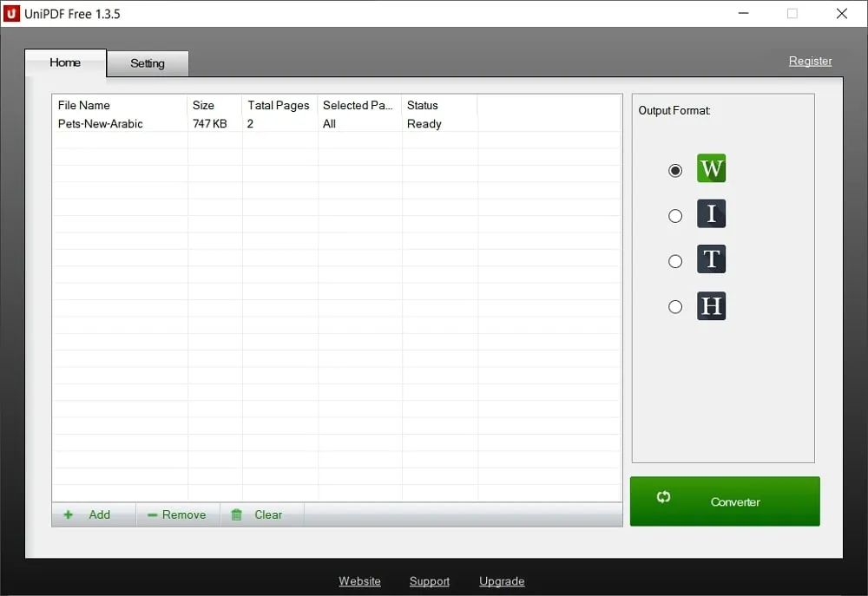868x596 pixels.
Task: Click the plus icon to add a PDF
Action: (x=68, y=514)
